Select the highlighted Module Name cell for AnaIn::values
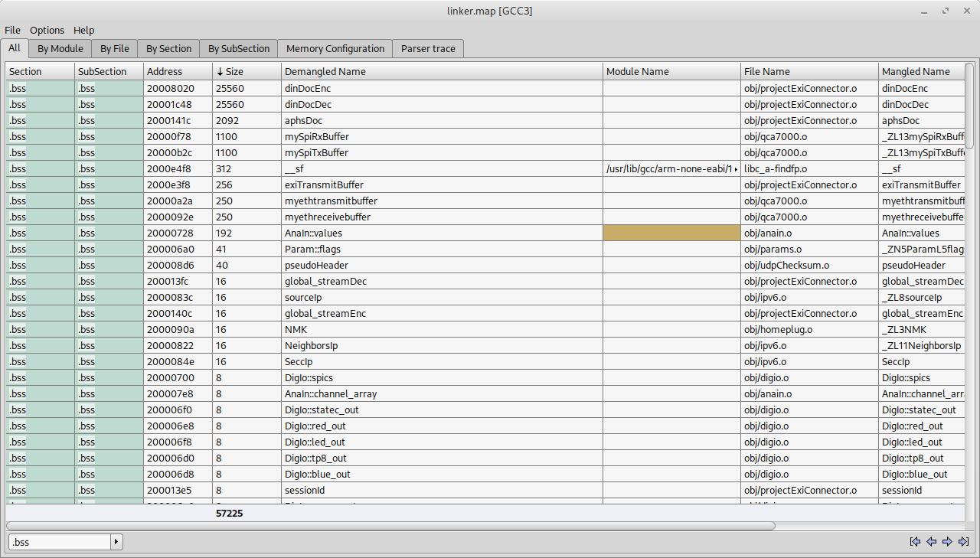This screenshot has width=980, height=558. pyautogui.click(x=671, y=233)
